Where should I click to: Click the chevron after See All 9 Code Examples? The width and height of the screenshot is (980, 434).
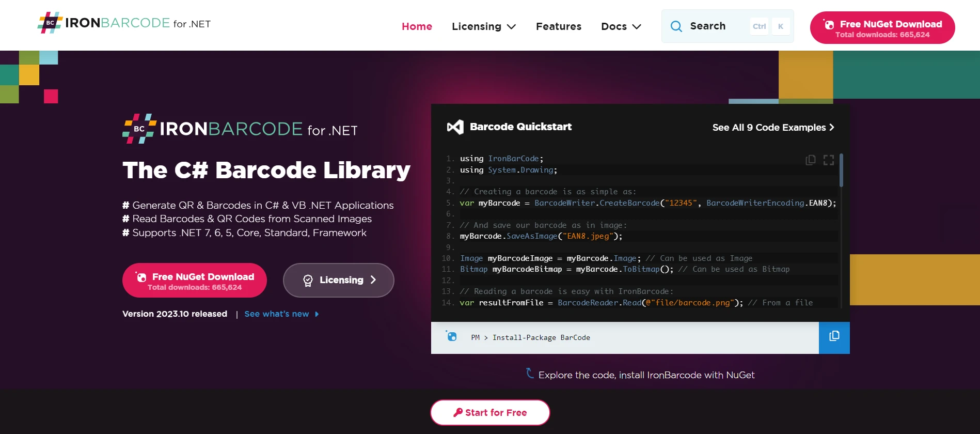point(831,127)
